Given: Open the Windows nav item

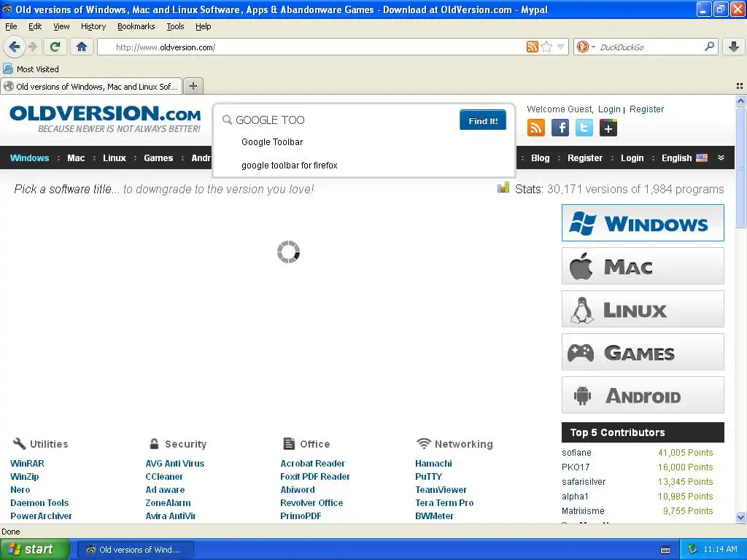Looking at the screenshot, I should [x=29, y=158].
